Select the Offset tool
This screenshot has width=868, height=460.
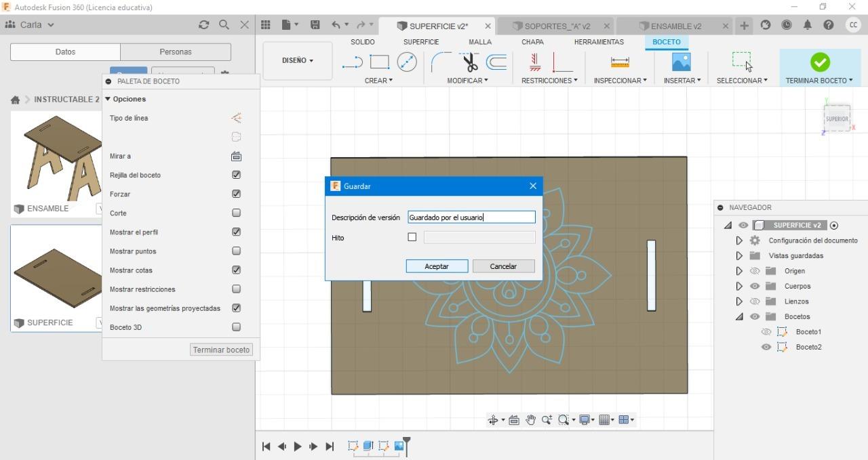[x=497, y=62]
